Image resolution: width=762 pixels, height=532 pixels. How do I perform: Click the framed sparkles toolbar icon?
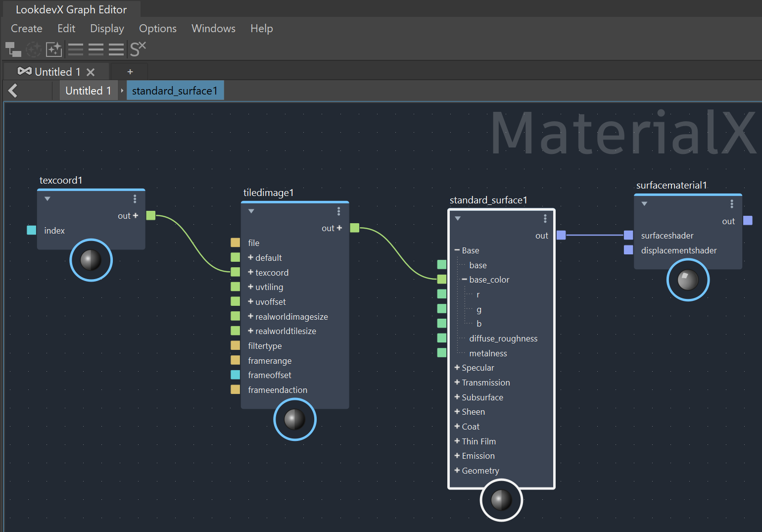pyautogui.click(x=54, y=49)
